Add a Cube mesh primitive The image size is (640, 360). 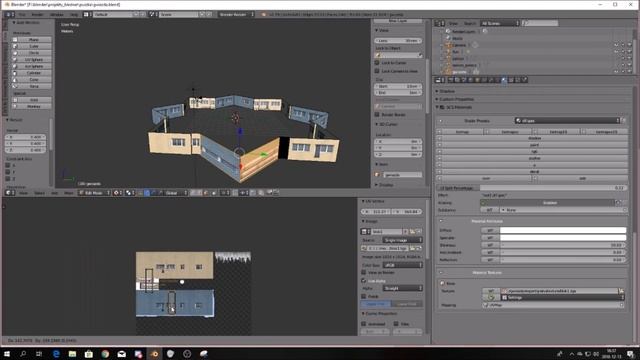coord(33,46)
